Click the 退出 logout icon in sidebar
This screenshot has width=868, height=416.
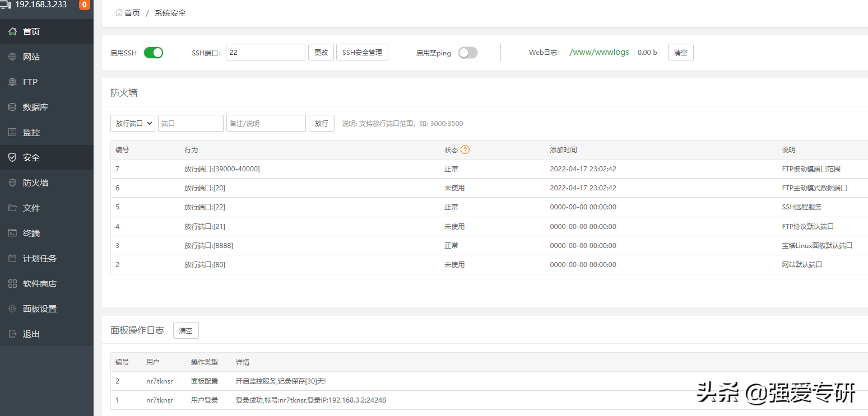[12, 334]
